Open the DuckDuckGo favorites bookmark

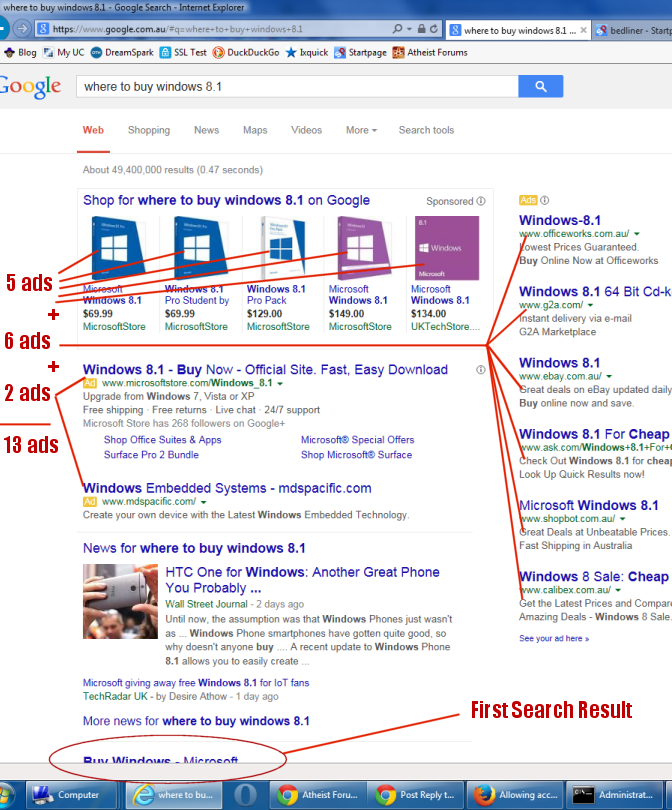246,53
